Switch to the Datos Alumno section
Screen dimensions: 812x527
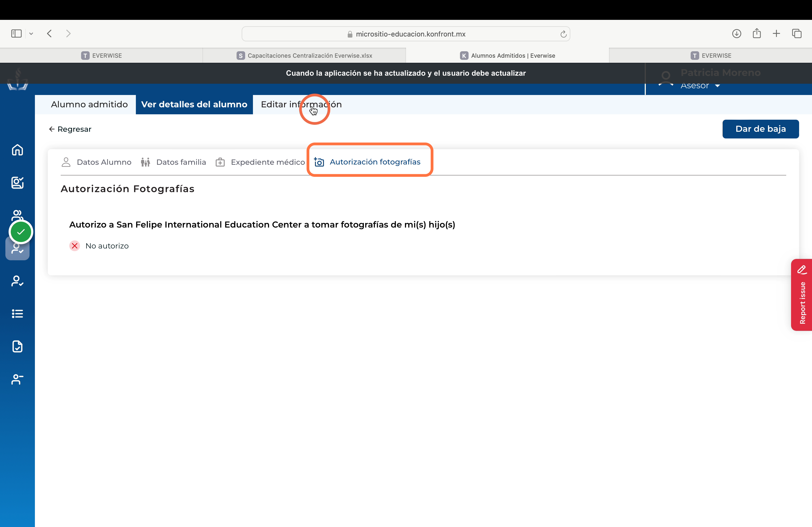(96, 162)
